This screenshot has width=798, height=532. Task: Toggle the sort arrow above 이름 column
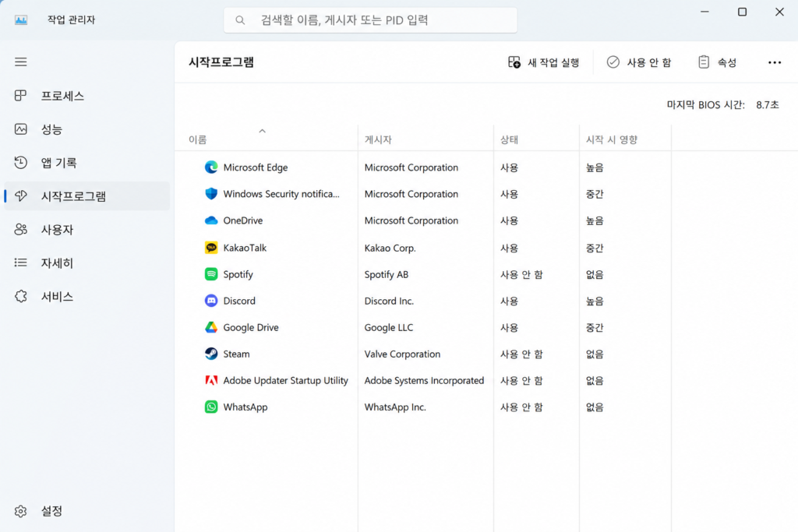click(x=262, y=131)
